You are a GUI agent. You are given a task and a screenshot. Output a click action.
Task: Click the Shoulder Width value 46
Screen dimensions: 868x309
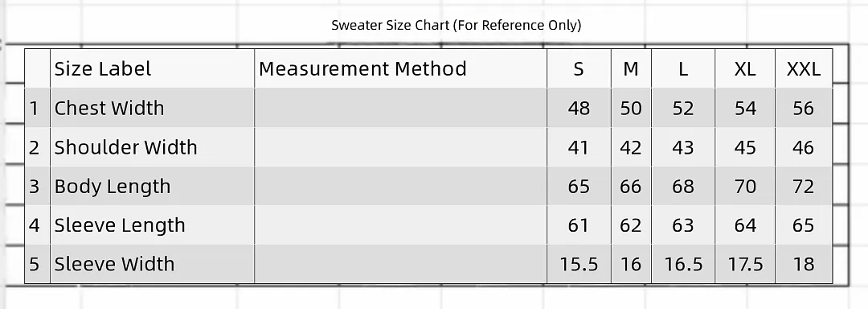(x=804, y=147)
